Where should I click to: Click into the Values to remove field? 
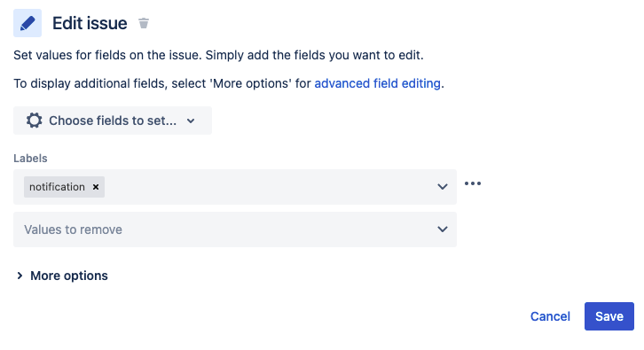[x=235, y=229]
